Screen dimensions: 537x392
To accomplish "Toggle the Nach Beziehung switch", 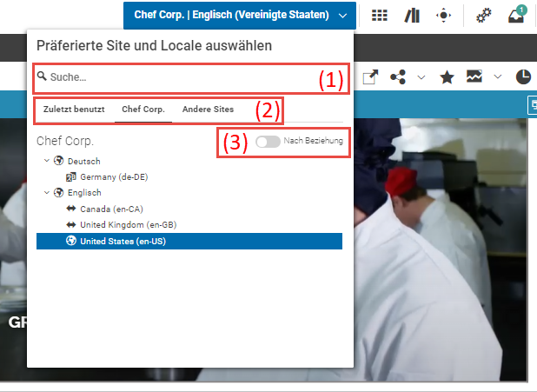I will (x=268, y=142).
